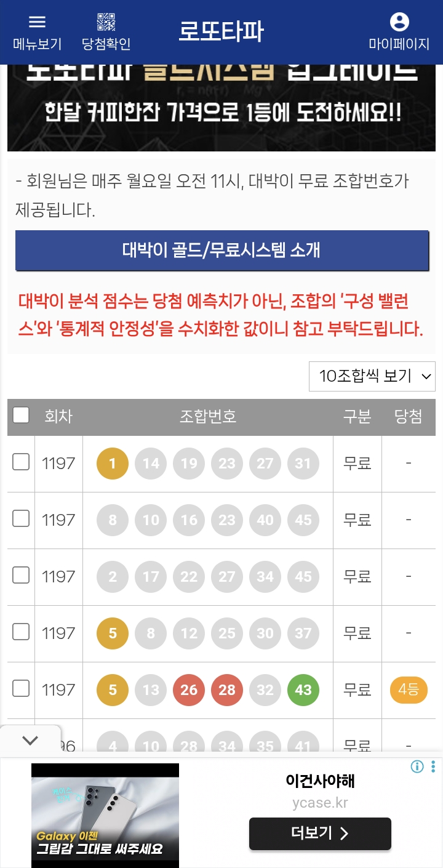Click the green number 43 ball
Screen dimensions: 443x868
pyautogui.click(x=303, y=690)
